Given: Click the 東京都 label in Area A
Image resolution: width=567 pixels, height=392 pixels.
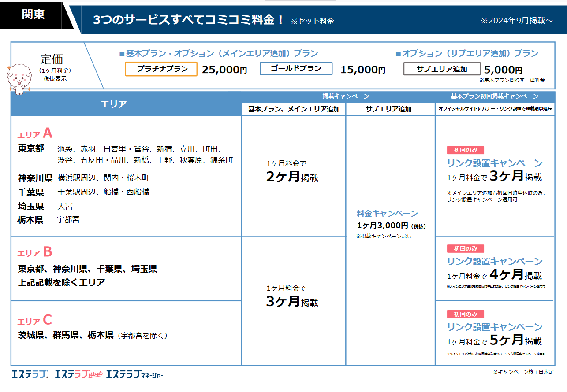Looking at the screenshot, I should tap(31, 148).
